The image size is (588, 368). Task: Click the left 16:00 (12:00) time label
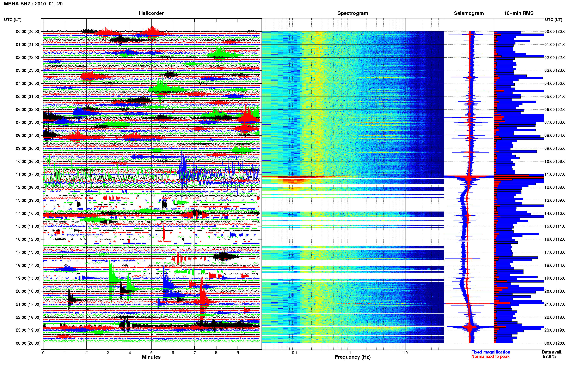pos(28,239)
